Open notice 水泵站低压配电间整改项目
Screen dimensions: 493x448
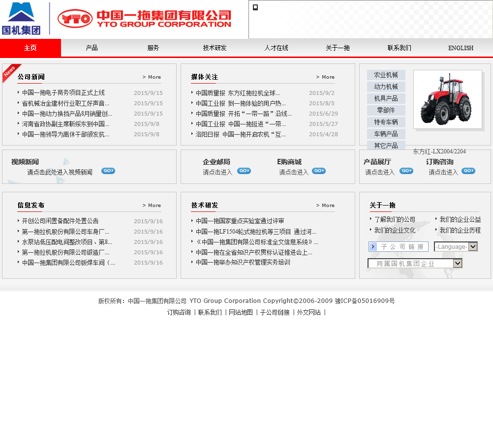[67, 242]
